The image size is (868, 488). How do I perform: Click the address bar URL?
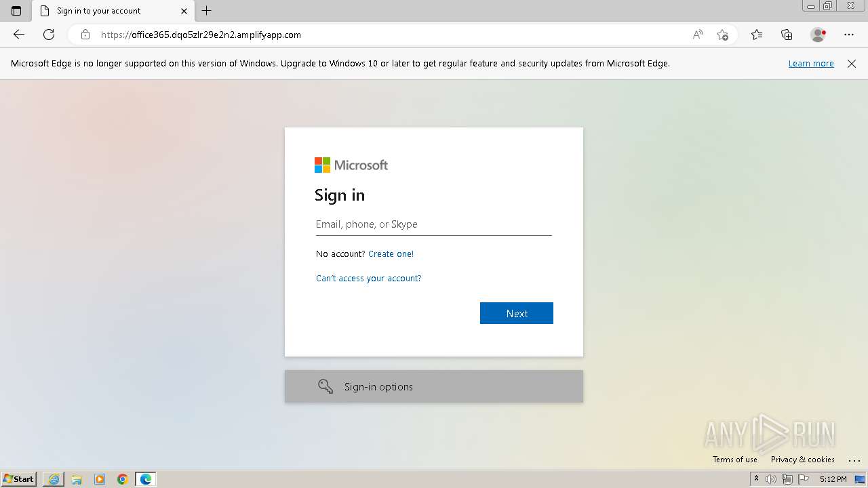coord(201,35)
